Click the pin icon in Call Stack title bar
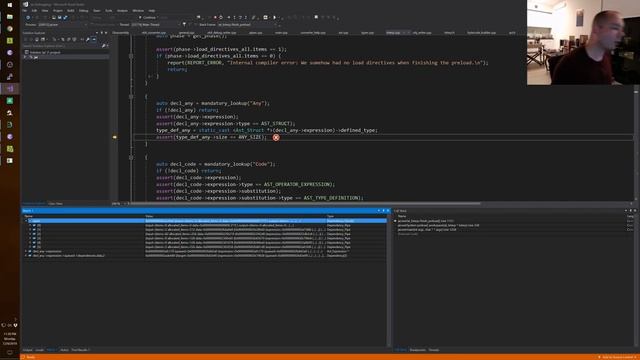Viewport: 640px width, 360px height. coord(630,211)
